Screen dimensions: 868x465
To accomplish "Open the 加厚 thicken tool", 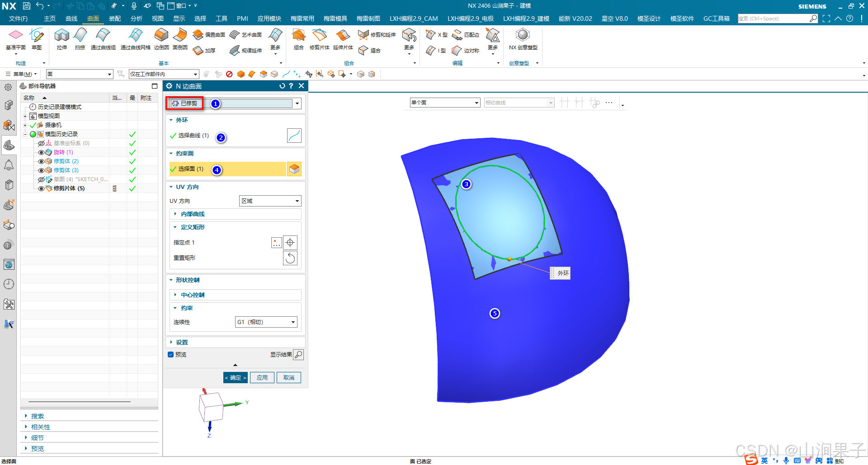I will (x=204, y=51).
